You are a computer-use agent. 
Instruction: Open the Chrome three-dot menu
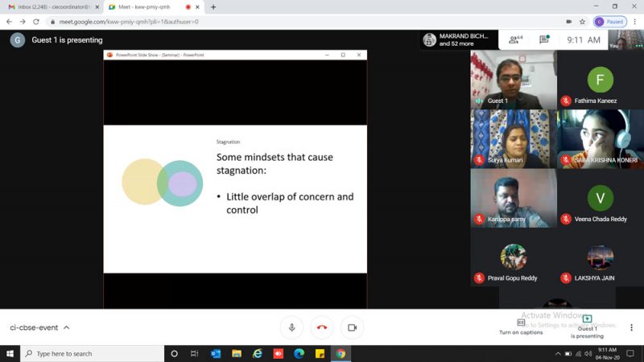(635, 22)
